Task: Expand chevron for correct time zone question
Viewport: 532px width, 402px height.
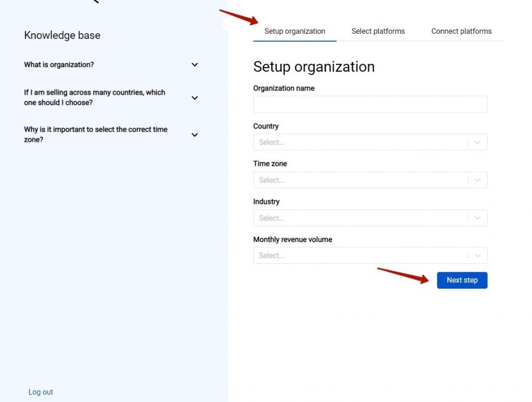Action: tap(194, 135)
